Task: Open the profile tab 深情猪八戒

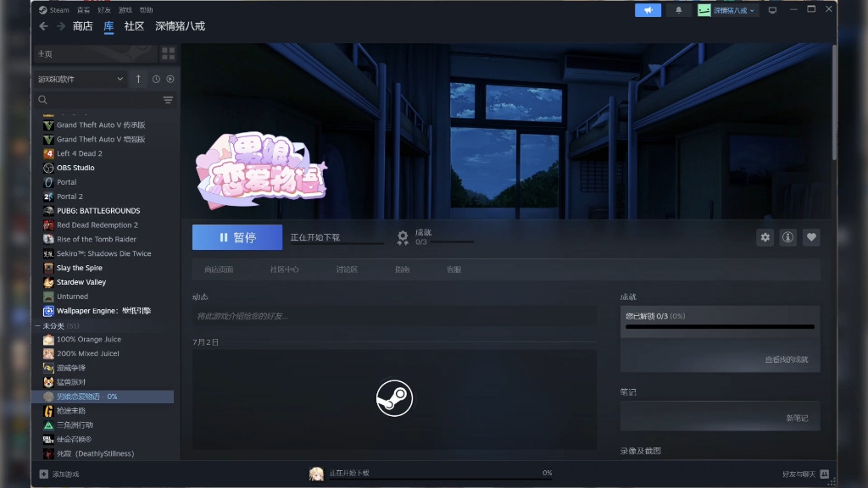Action: pos(180,26)
